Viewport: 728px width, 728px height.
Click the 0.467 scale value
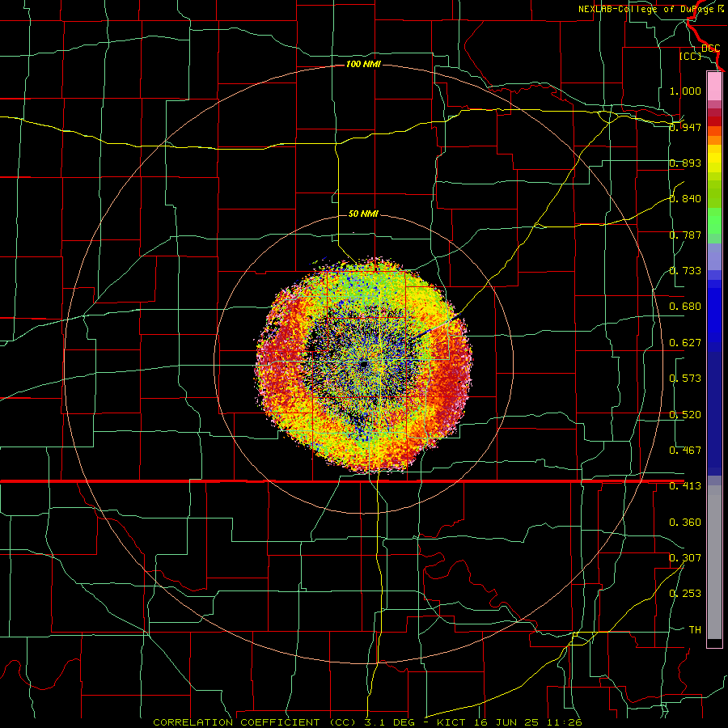click(685, 451)
